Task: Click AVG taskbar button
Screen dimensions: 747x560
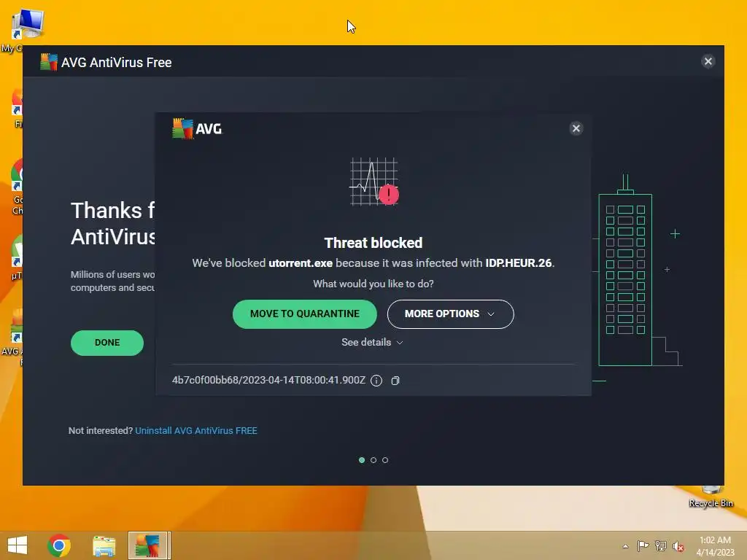Action: [x=149, y=545]
